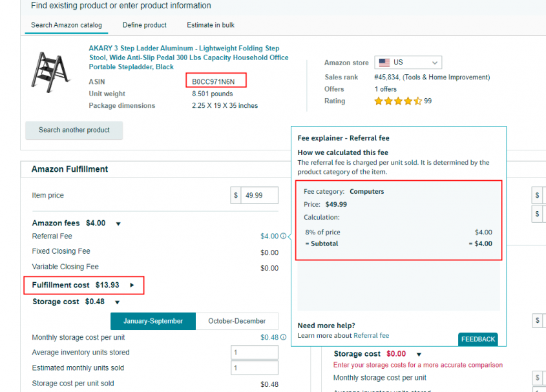The height and width of the screenshot is (392, 546).
Task: Click the rating count 99
Action: point(428,101)
